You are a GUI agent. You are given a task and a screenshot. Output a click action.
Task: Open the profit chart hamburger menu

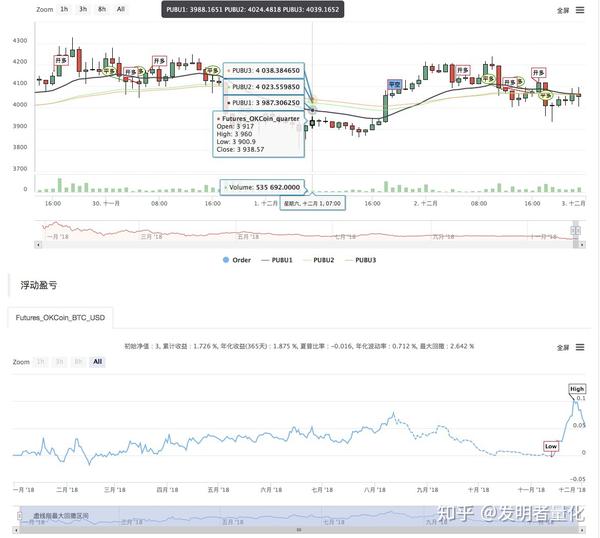pos(580,347)
